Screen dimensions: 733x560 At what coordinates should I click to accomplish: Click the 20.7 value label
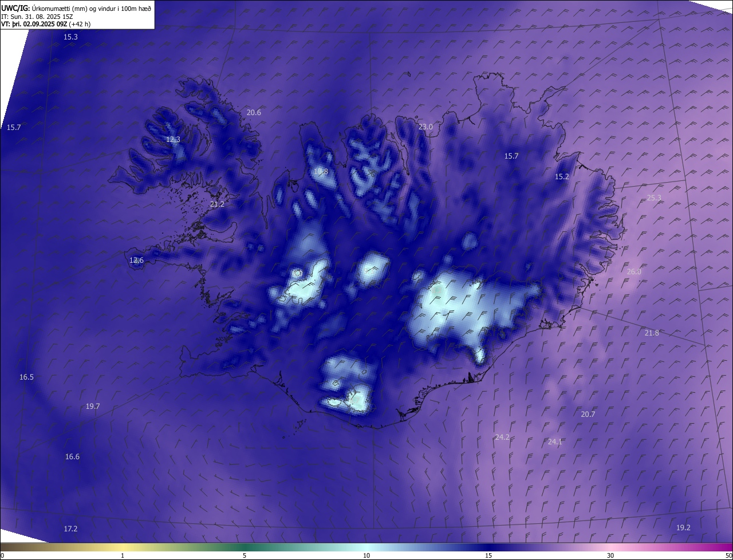point(588,414)
